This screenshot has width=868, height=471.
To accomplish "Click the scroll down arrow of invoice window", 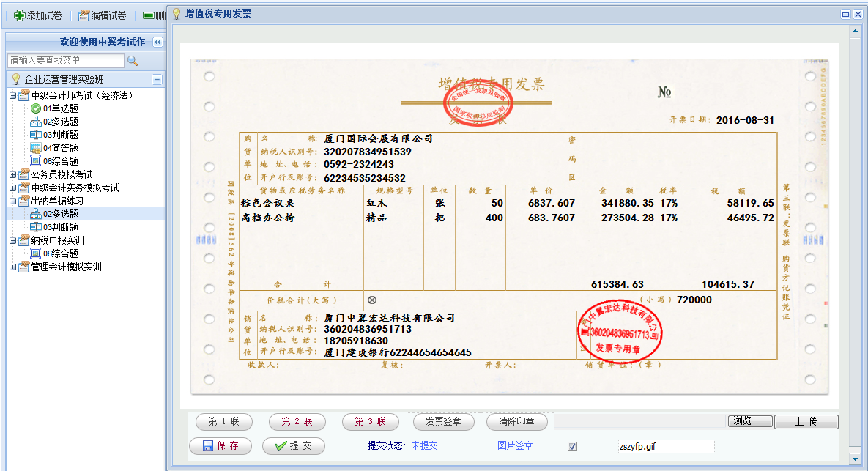I will (856, 459).
